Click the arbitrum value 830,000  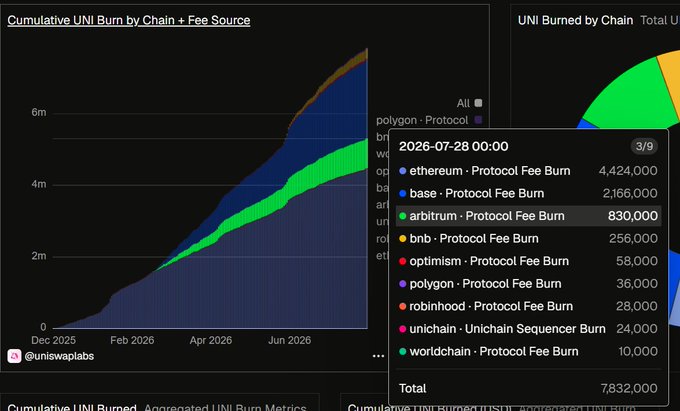[633, 216]
